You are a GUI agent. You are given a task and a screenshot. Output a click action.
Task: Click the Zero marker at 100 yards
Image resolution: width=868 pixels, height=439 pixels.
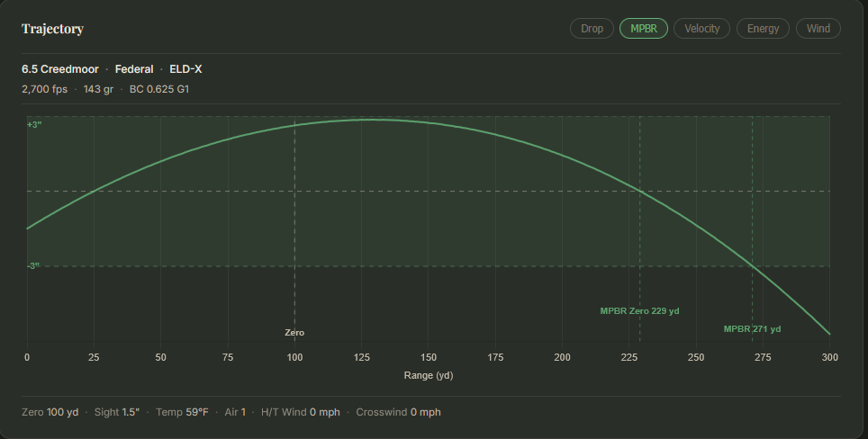[294, 333]
